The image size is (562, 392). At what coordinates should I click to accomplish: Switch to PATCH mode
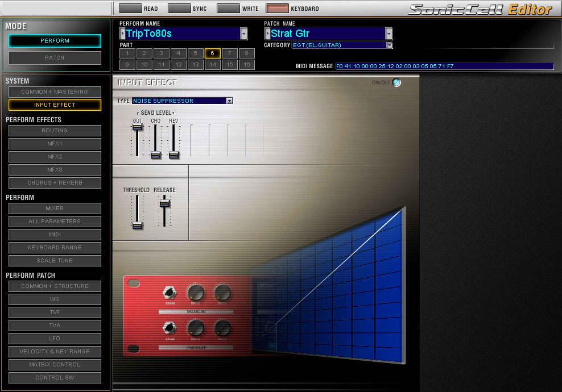pyautogui.click(x=55, y=57)
